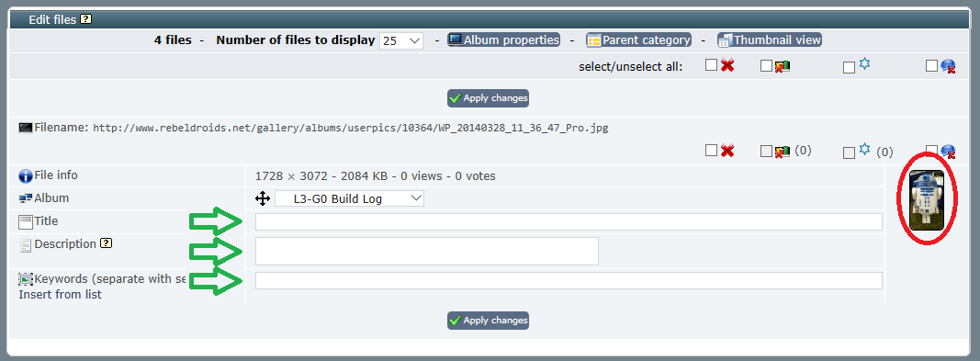This screenshot has width=980, height=361.
Task: Tick the file's delete checkbox with red X
Action: point(711,151)
